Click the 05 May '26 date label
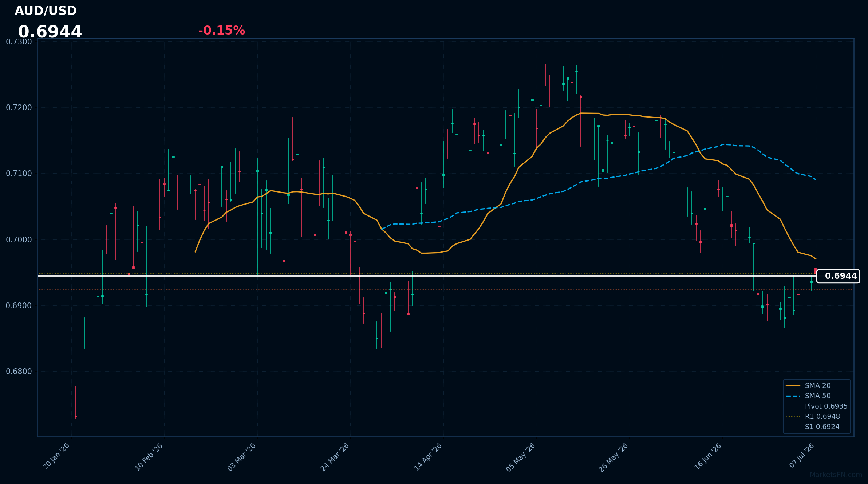Viewport: 868px width, 484px height. click(521, 457)
